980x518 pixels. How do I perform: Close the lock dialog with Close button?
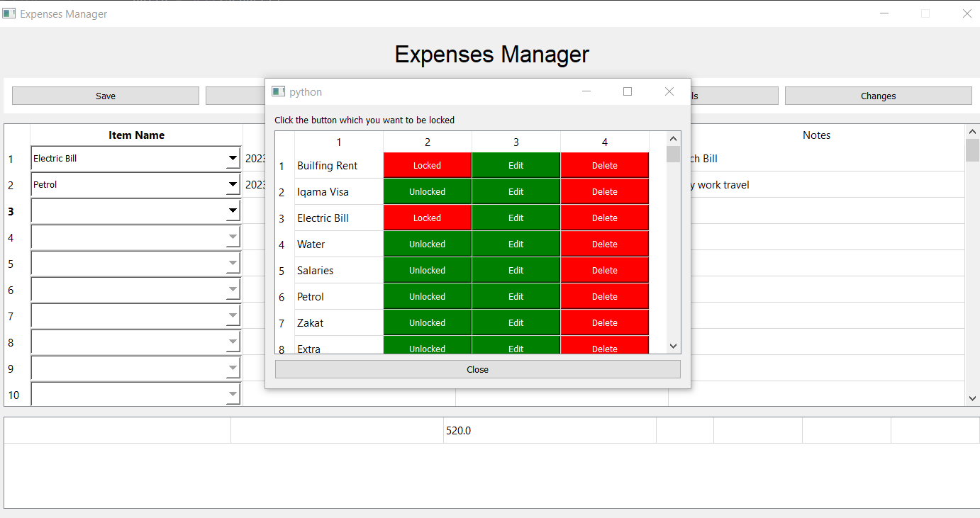[477, 369]
